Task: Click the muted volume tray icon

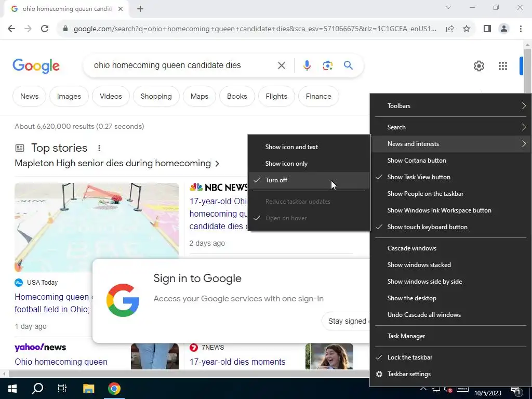Action: pyautogui.click(x=448, y=390)
